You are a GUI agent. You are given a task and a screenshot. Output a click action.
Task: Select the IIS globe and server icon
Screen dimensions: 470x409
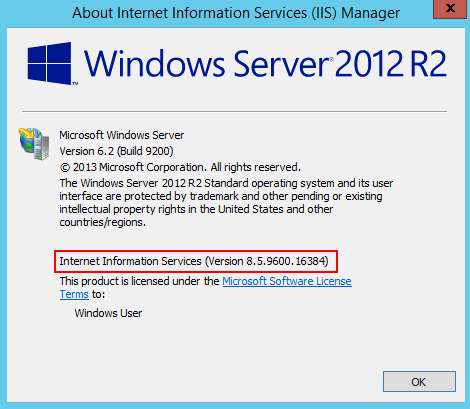click(x=34, y=144)
